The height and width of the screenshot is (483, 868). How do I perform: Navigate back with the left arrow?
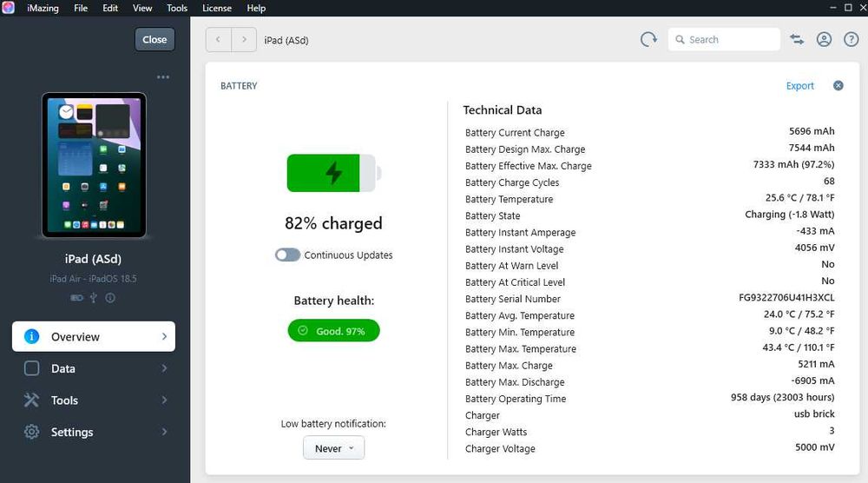tap(218, 39)
